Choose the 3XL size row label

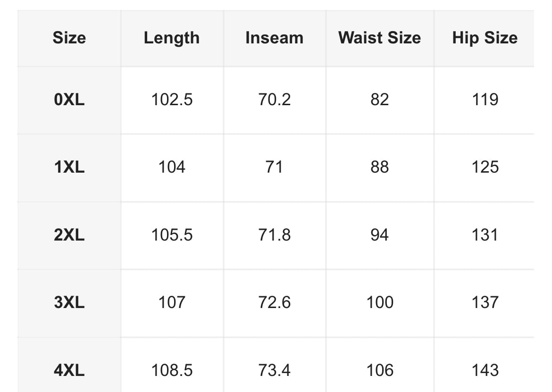point(69,302)
